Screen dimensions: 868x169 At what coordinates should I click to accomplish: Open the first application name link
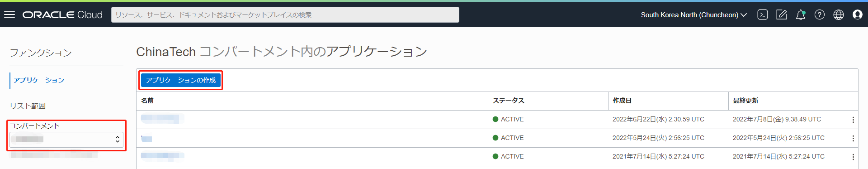162,119
